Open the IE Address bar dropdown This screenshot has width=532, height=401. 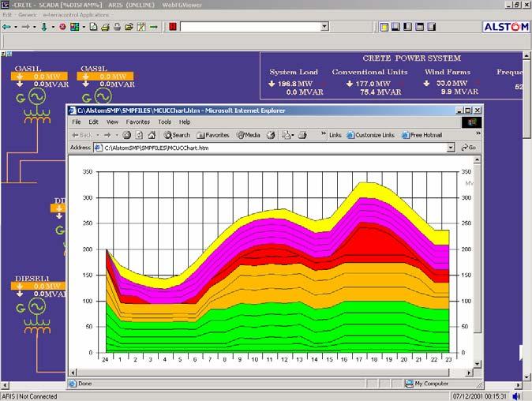tap(451, 148)
